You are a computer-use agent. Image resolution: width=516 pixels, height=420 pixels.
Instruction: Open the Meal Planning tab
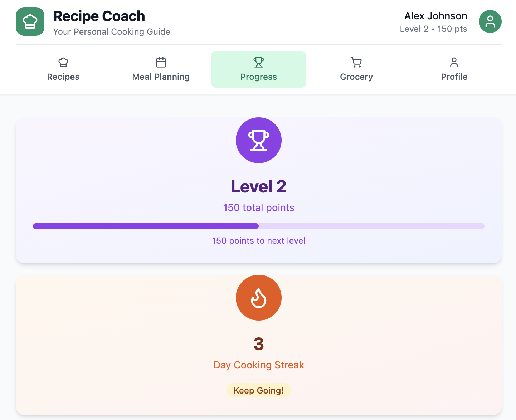pyautogui.click(x=161, y=77)
